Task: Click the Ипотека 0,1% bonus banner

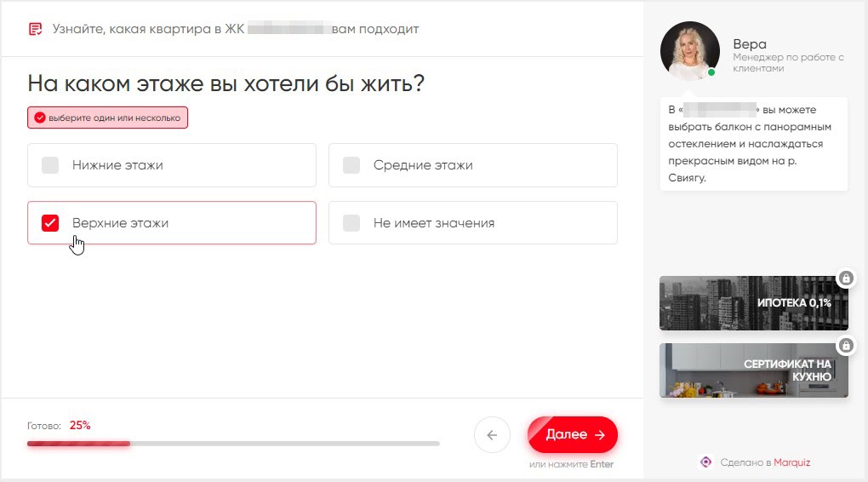Action: point(753,303)
